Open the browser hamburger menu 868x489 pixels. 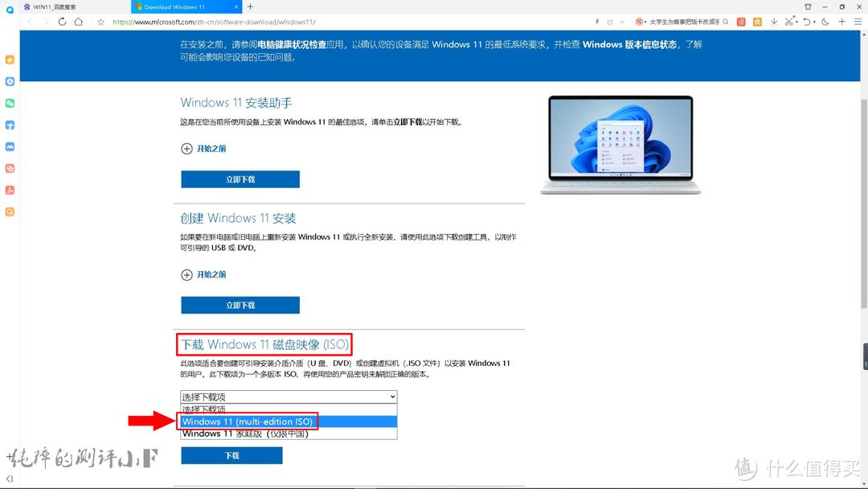point(857,22)
